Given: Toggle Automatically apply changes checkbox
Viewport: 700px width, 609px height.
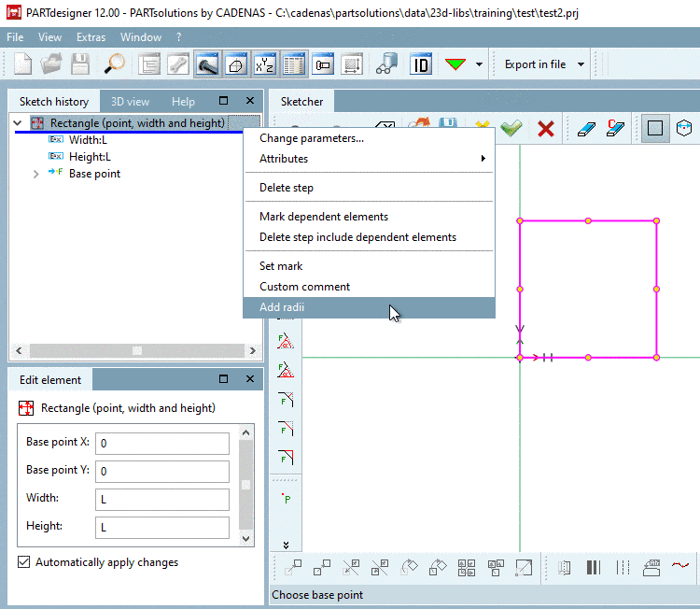Looking at the screenshot, I should (23, 562).
